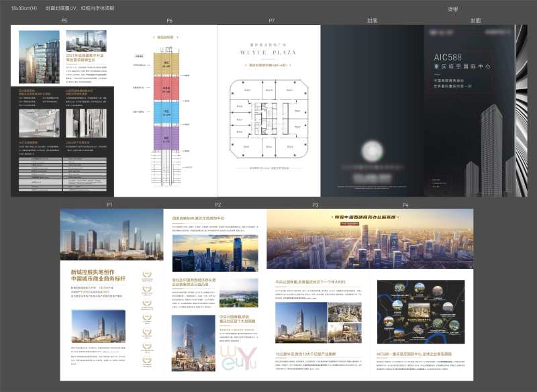Select the purple zone of the building diagram
This screenshot has width=537, height=392.
point(164,140)
